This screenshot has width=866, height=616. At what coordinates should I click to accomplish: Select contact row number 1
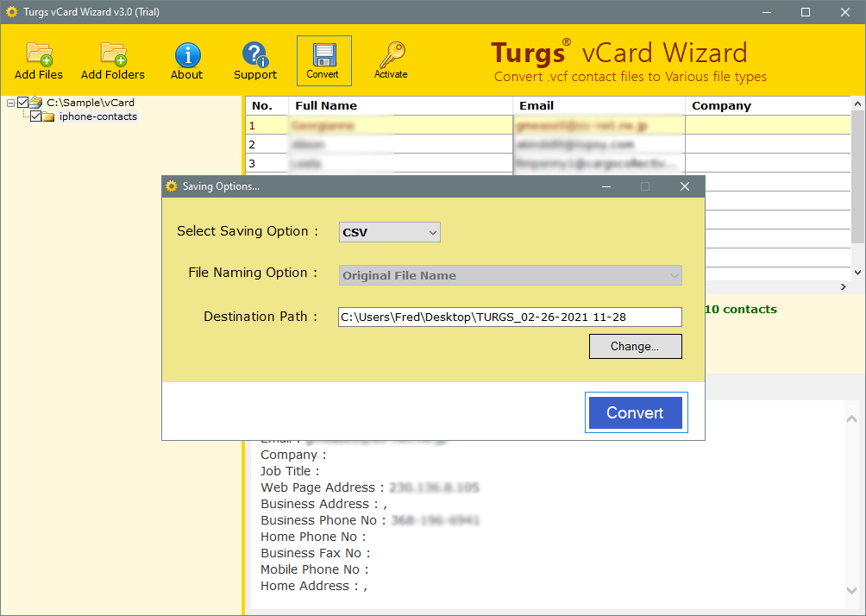[548, 125]
